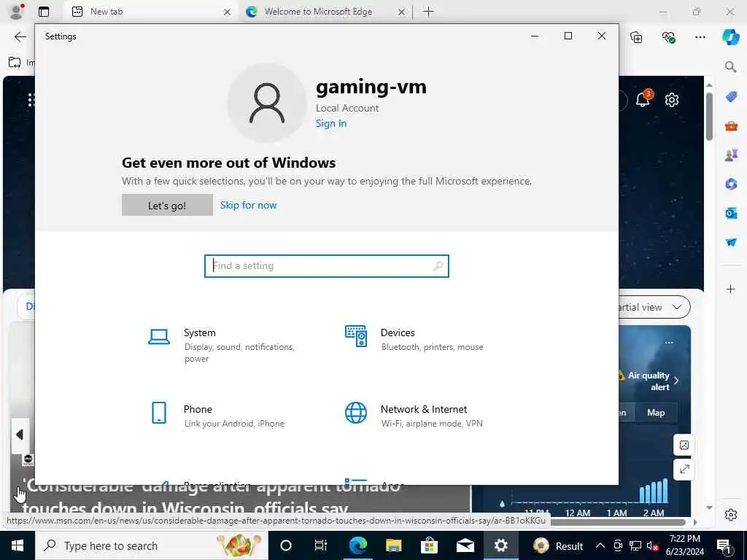Screen dimensions: 747x560
Task: Click the Edge profile icon
Action: pos(17,12)
